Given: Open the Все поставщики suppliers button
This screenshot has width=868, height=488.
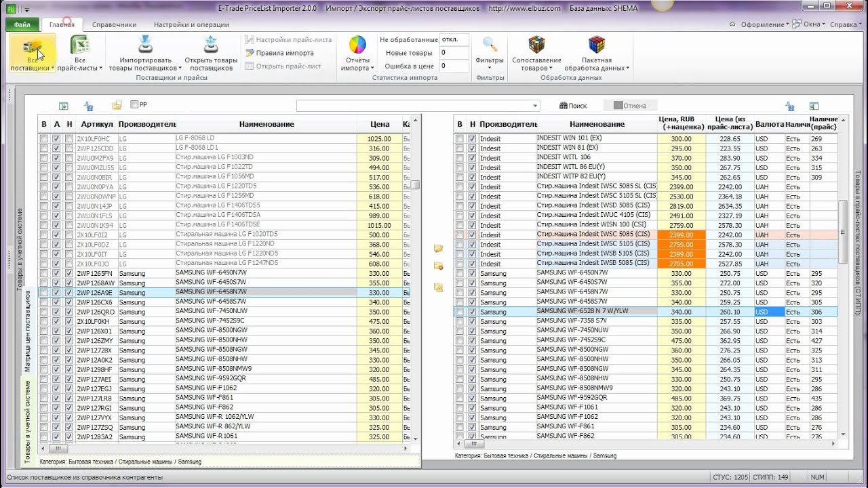Looking at the screenshot, I should (x=33, y=54).
